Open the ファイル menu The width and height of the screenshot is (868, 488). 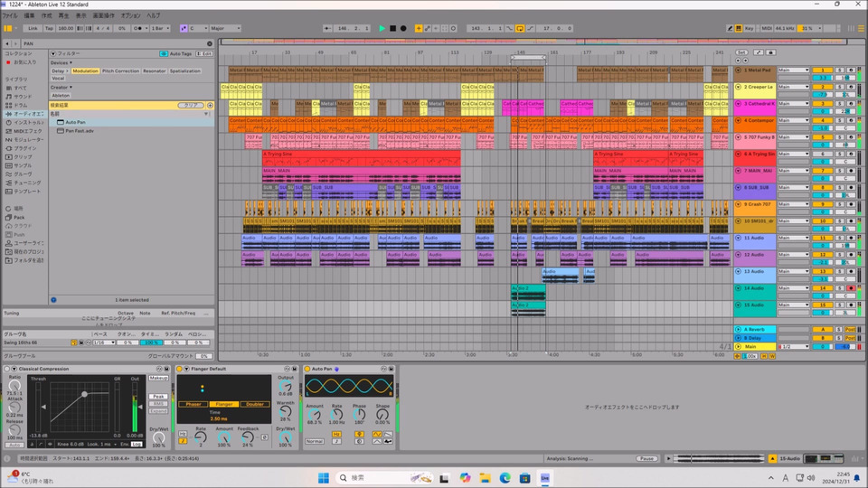(x=10, y=15)
